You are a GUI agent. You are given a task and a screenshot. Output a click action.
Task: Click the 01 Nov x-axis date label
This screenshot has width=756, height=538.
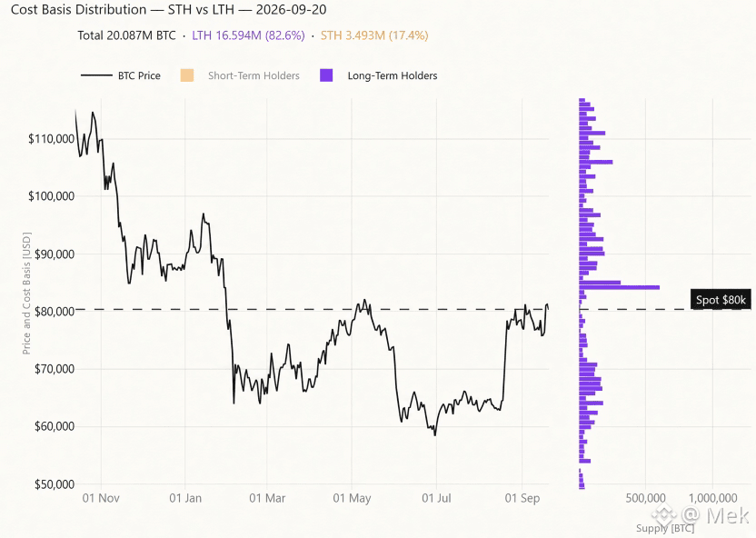pos(101,498)
